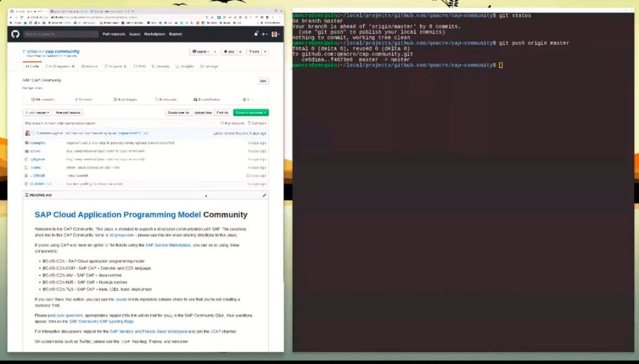The image size is (639, 364).
Task: Click the 'git push origin master' command in the terminal
Action: pos(534,43)
